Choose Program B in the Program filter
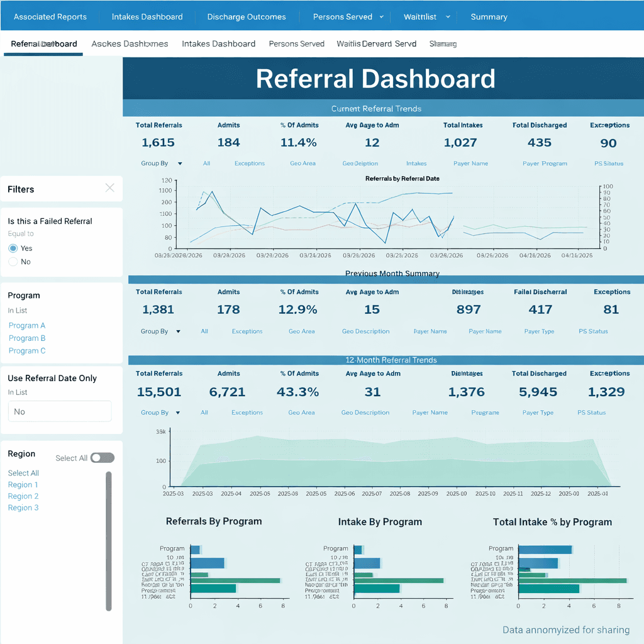 click(x=27, y=338)
